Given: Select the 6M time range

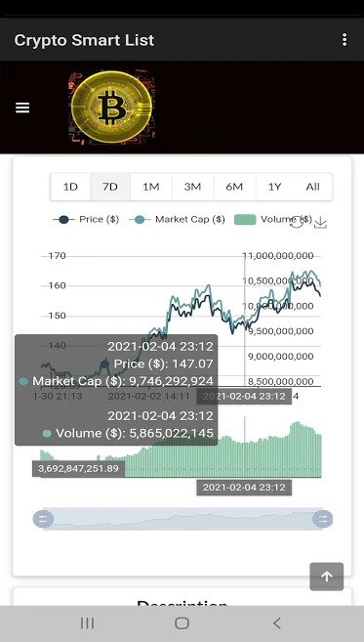Looking at the screenshot, I should (x=234, y=187).
